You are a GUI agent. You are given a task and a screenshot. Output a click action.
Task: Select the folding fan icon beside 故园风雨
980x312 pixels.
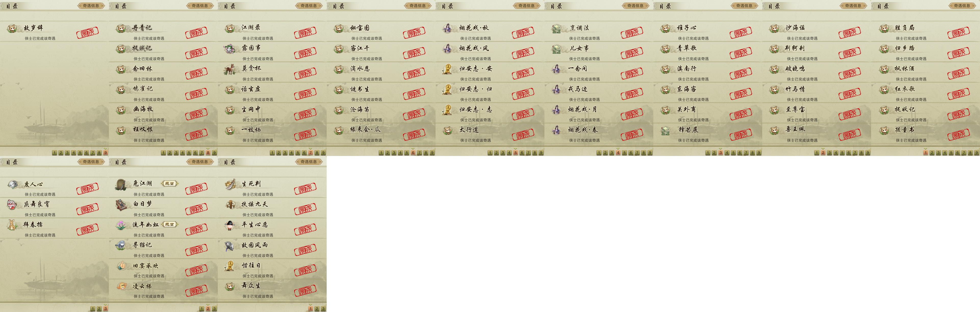(x=230, y=245)
